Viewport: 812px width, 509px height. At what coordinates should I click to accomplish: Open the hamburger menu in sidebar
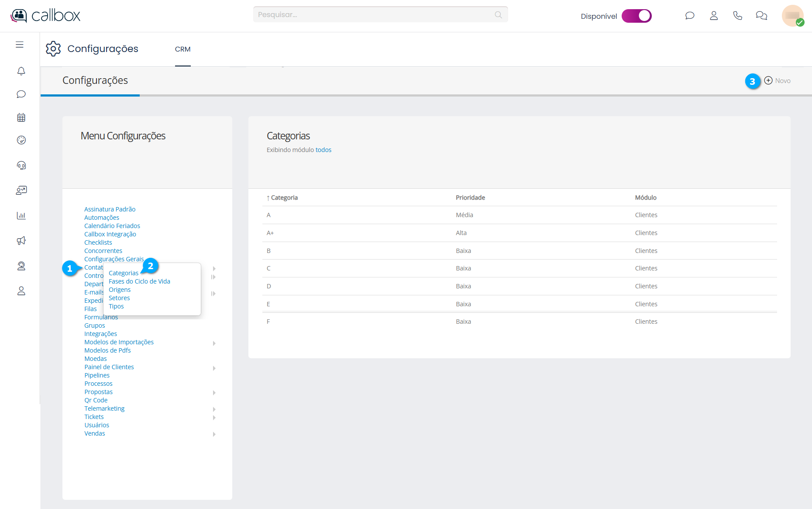[20, 45]
